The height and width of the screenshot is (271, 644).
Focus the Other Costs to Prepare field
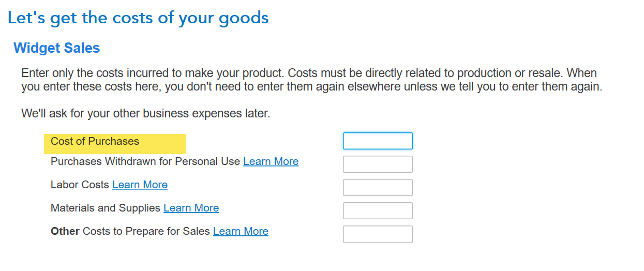378,234
